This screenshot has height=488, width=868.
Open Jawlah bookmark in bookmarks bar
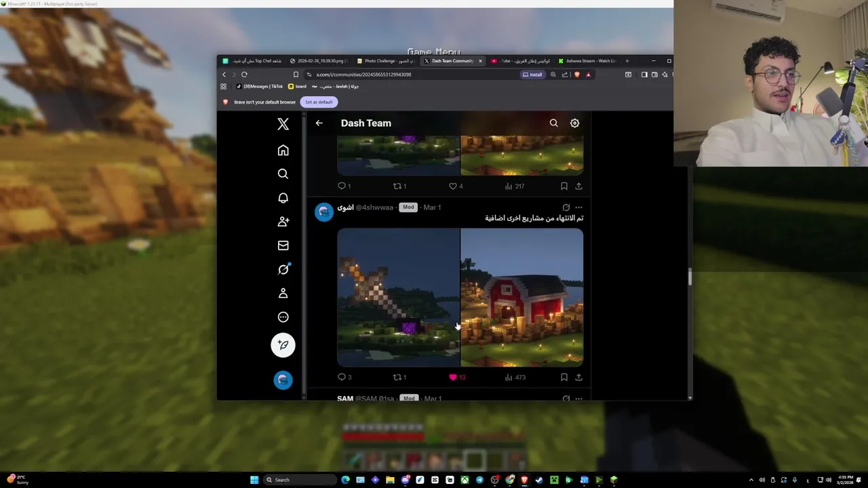point(336,87)
